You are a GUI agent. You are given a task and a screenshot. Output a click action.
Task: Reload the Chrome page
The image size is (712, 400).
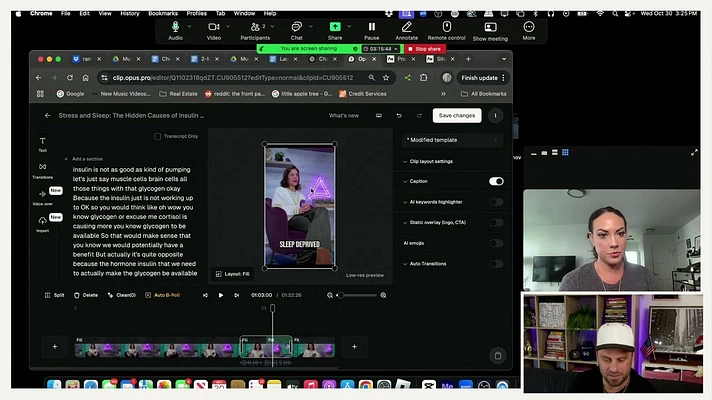(69, 78)
